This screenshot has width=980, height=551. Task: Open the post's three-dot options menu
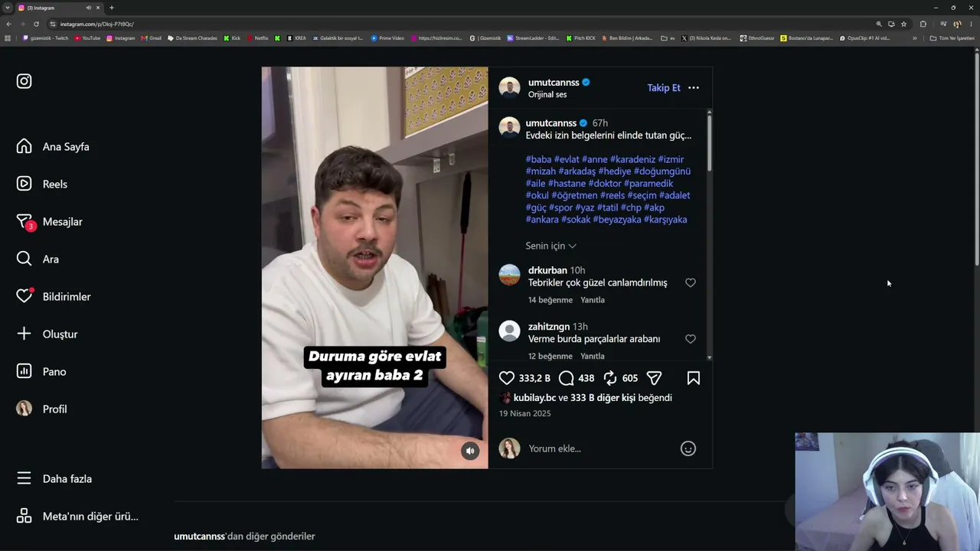[694, 88]
